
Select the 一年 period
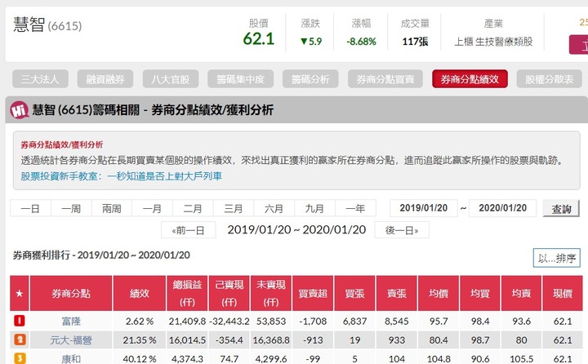(355, 208)
